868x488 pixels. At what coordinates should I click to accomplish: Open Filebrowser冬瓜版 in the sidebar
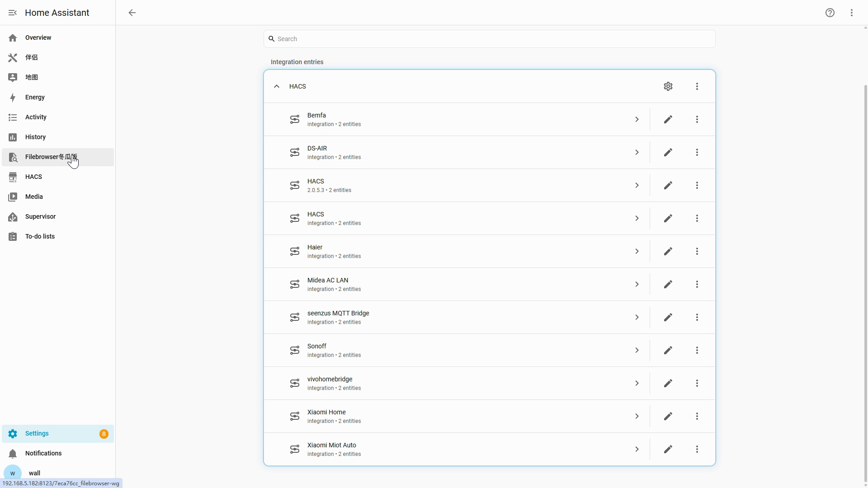point(58,157)
